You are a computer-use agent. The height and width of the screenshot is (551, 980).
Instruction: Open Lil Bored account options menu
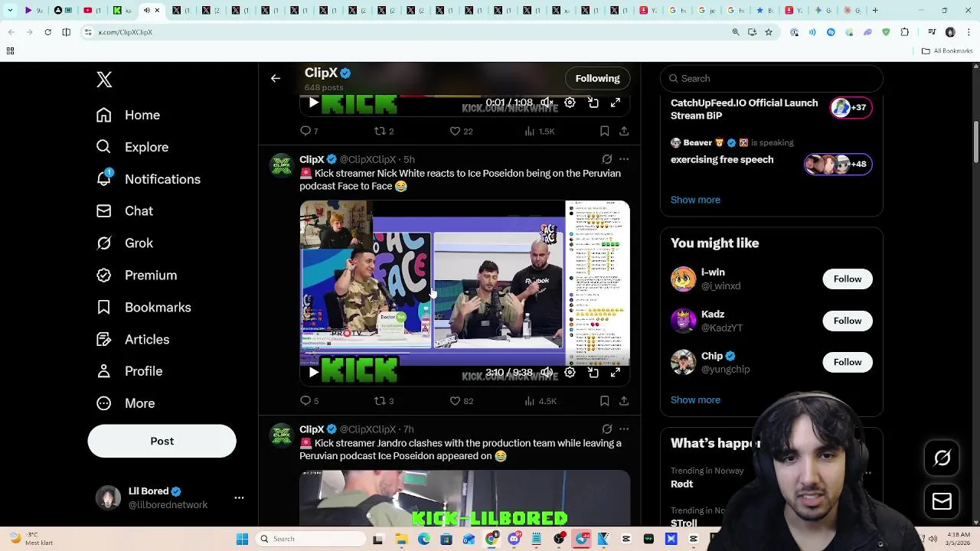(x=239, y=497)
